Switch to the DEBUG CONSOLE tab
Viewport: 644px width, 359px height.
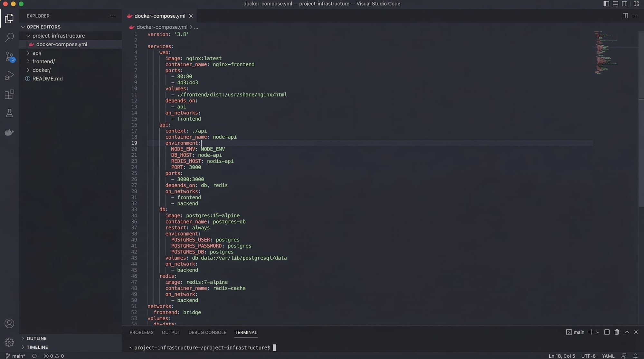point(207,332)
